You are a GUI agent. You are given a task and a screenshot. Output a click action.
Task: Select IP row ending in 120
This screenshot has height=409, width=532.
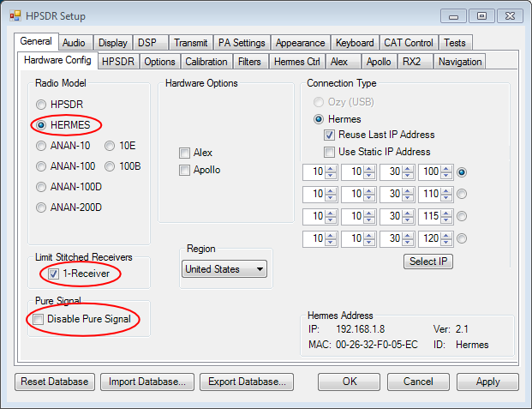(462, 238)
